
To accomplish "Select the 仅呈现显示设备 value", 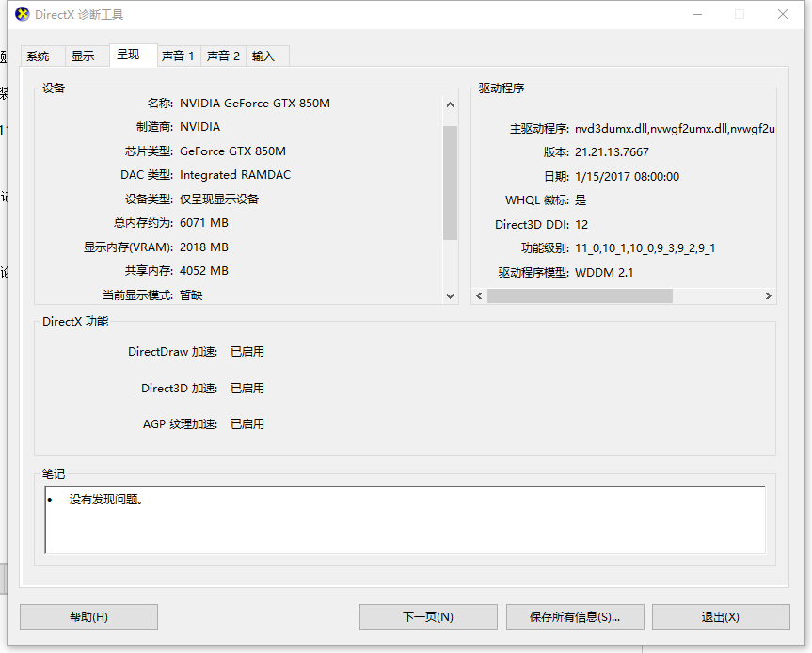I will (x=219, y=199).
